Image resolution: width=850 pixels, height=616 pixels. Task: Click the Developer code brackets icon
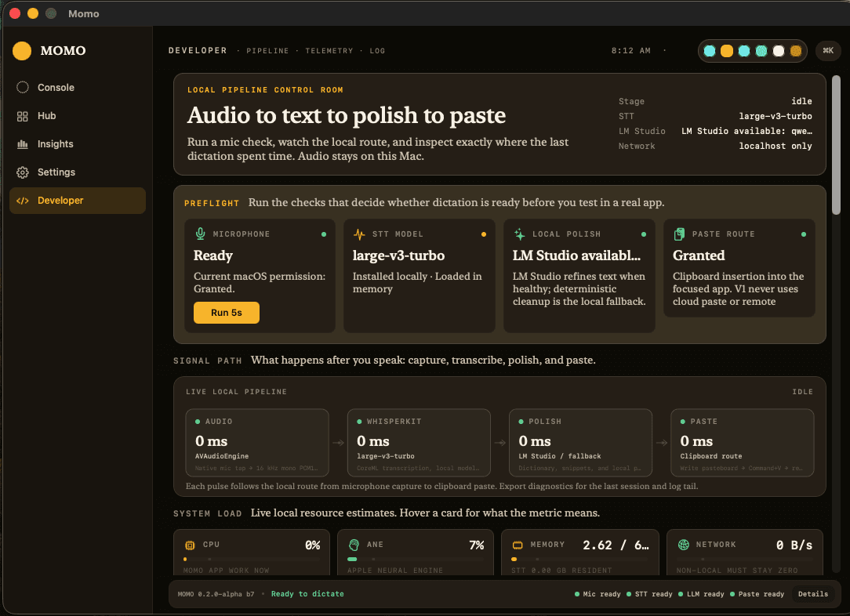[22, 201]
